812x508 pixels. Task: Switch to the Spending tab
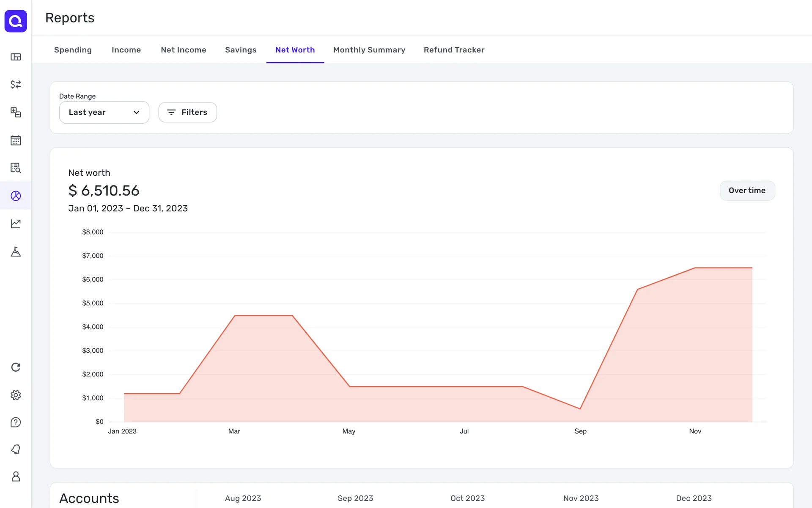(x=73, y=50)
